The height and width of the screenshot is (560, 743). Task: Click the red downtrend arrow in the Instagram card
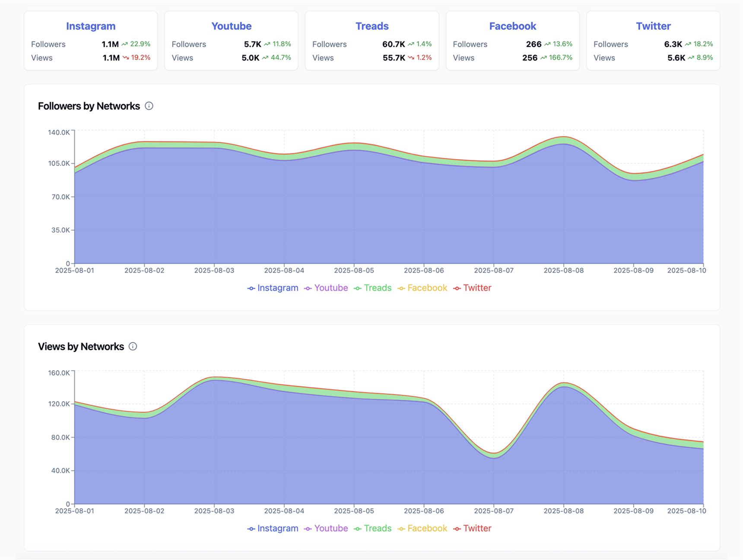pos(126,57)
